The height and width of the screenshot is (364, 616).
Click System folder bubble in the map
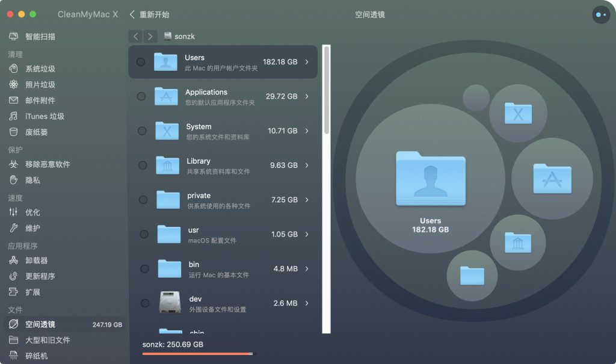(518, 113)
